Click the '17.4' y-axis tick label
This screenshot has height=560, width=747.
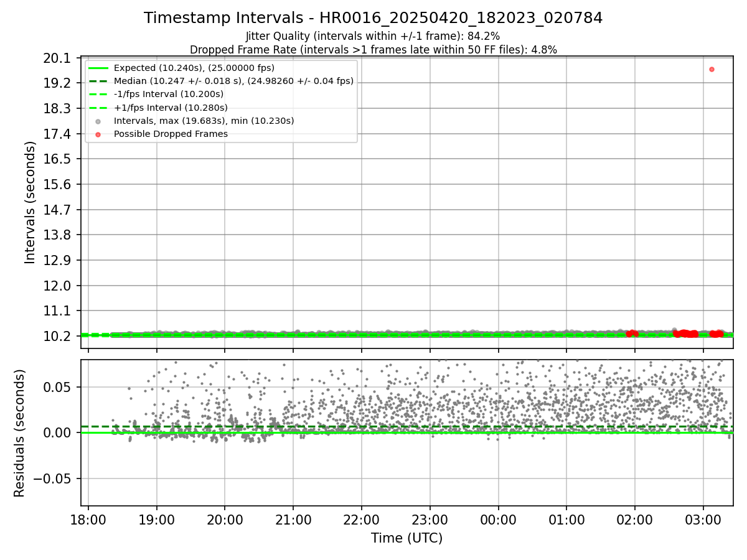tap(57, 134)
